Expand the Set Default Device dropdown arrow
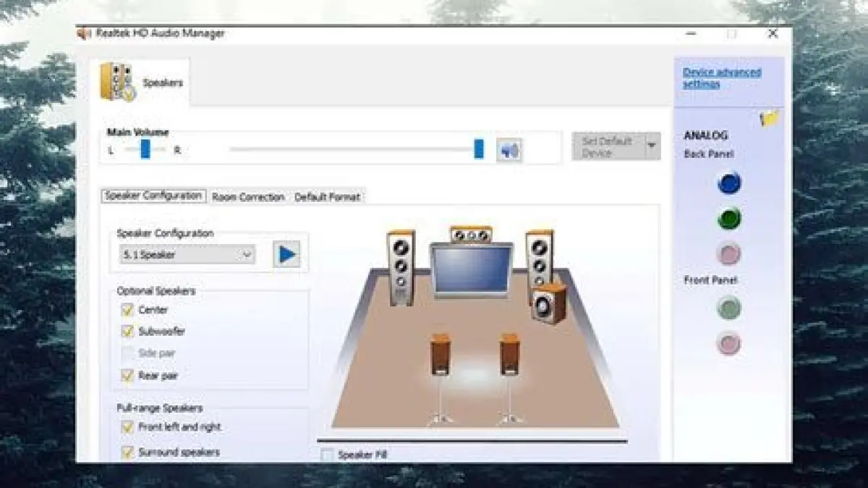 click(x=652, y=147)
